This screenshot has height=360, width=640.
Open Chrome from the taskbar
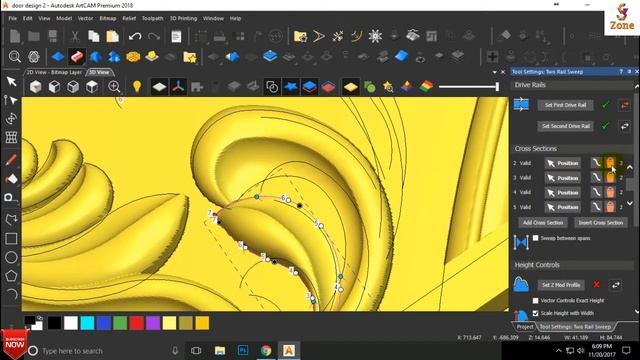[x=266, y=350]
